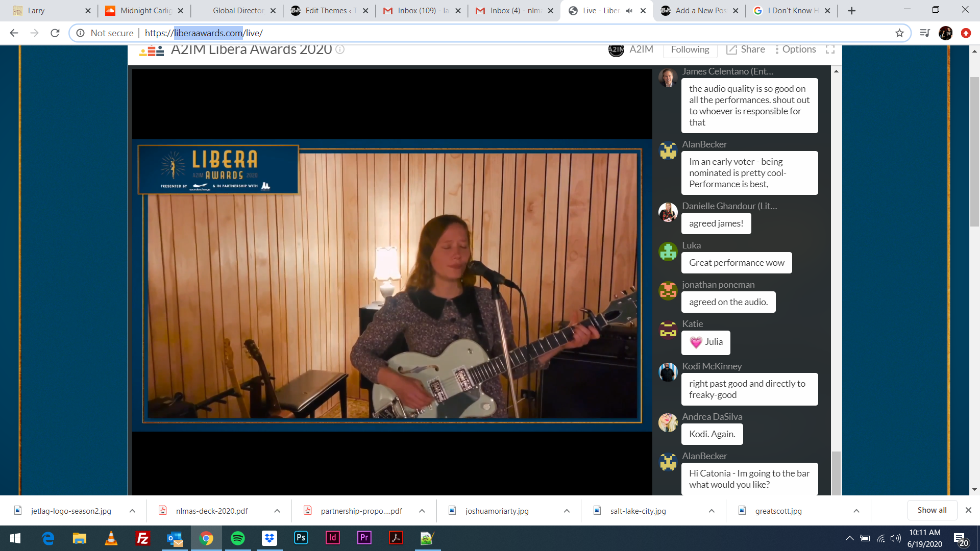This screenshot has width=980, height=551.
Task: Switch to the Midnight Carlig tab
Action: (x=145, y=11)
